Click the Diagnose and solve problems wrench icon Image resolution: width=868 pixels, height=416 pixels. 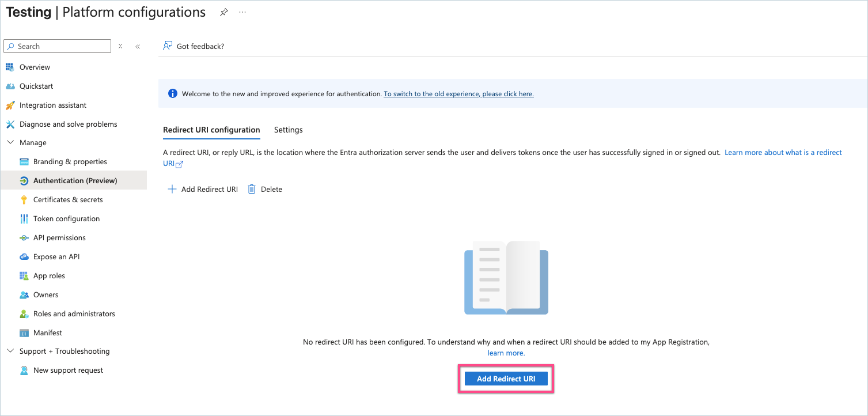click(10, 124)
